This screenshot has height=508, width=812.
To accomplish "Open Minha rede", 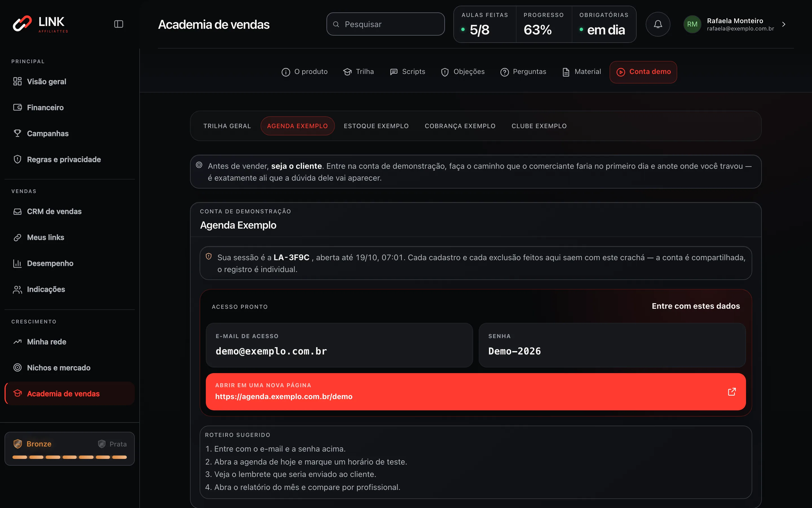I will [70, 342].
